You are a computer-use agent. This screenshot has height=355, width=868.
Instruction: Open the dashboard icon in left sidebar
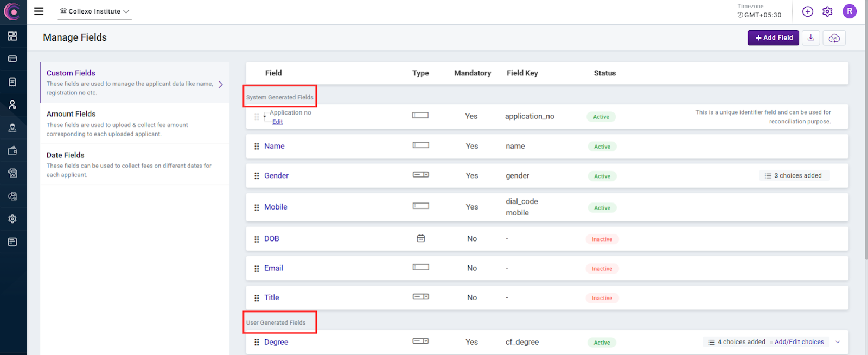pyautogui.click(x=12, y=36)
